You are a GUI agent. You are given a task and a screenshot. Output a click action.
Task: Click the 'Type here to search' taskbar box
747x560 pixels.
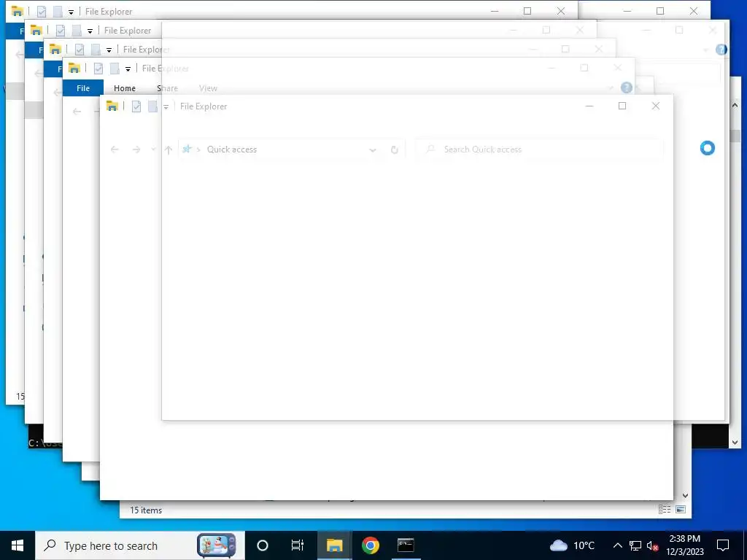pyautogui.click(x=139, y=545)
